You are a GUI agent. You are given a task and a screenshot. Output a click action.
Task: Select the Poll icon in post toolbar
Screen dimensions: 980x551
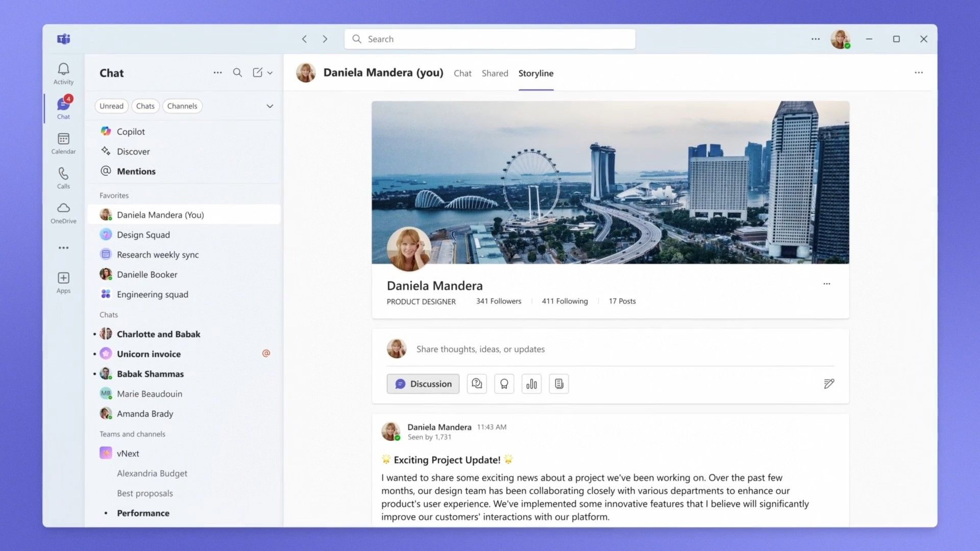[532, 384]
